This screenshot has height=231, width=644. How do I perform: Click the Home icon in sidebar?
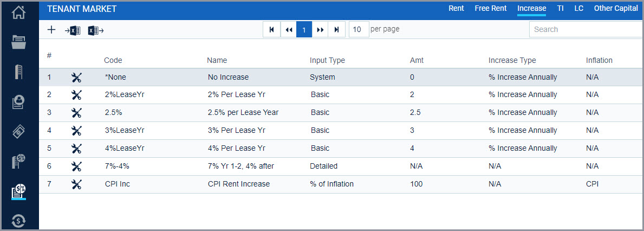pyautogui.click(x=19, y=11)
